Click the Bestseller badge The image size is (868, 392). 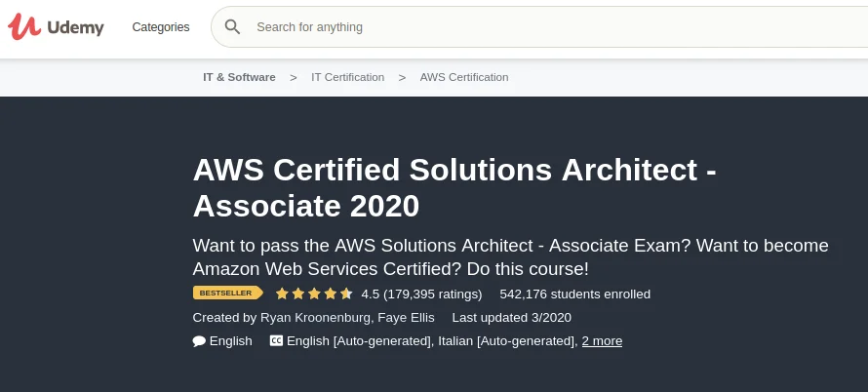pos(227,294)
